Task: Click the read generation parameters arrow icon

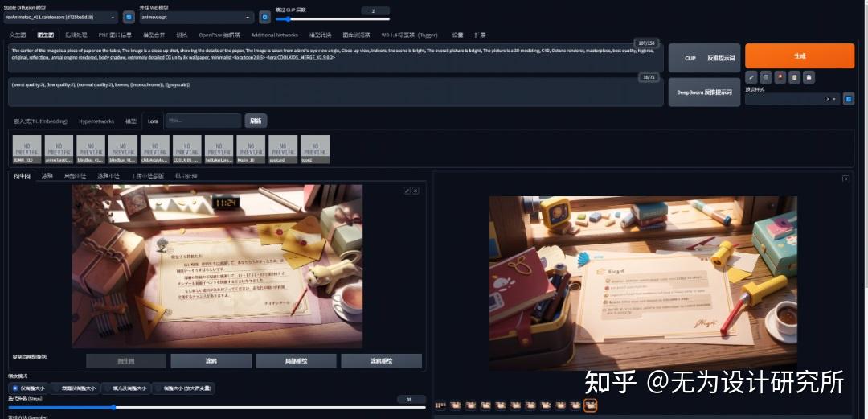Action: 751,77
